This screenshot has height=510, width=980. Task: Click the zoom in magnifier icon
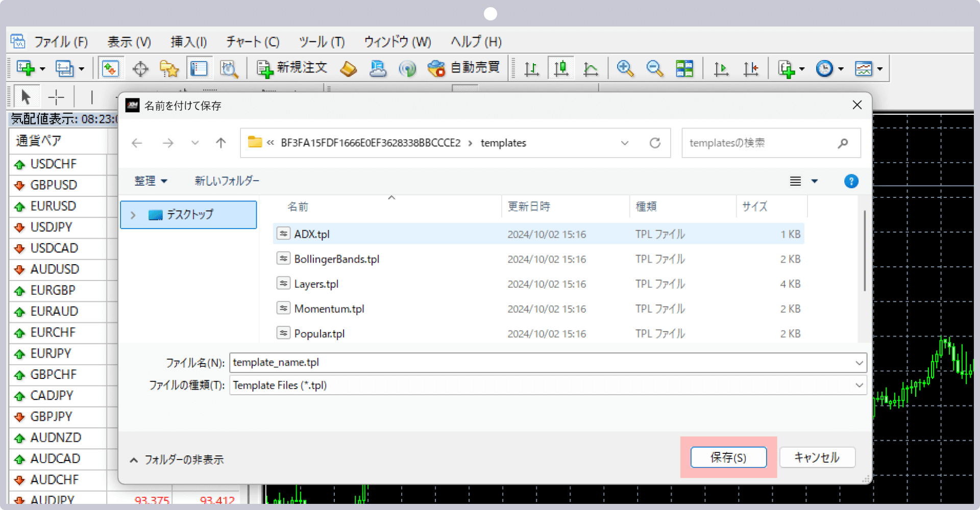(x=625, y=68)
